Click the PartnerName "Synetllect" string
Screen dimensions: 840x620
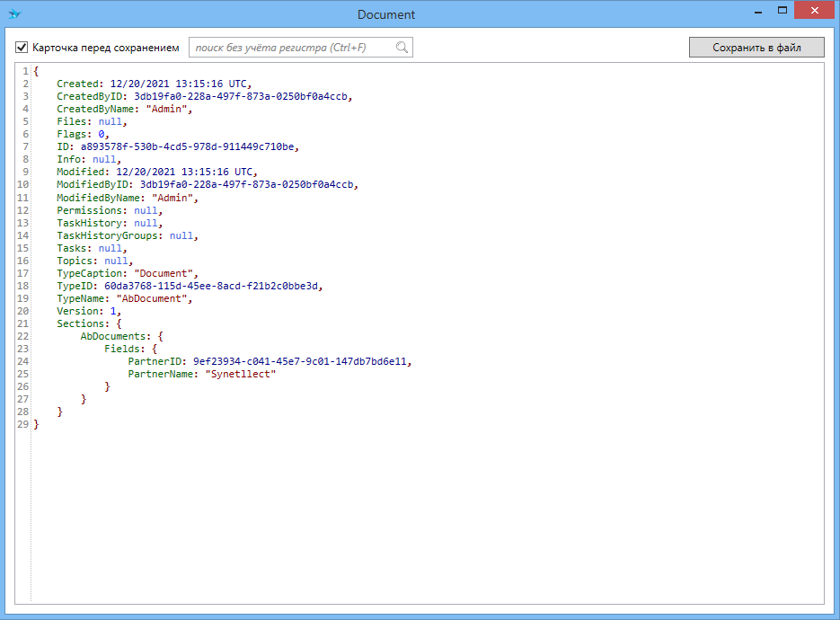click(240, 374)
